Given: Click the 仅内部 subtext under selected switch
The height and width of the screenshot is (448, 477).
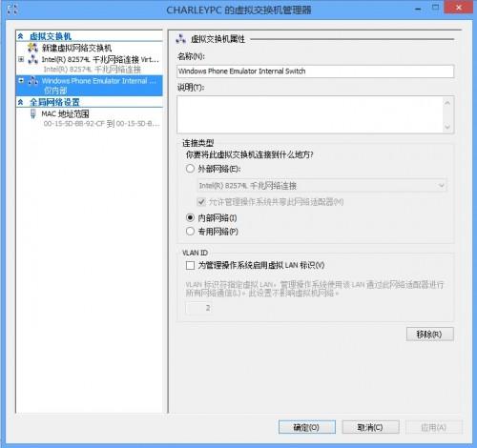Looking at the screenshot, I should [55, 91].
